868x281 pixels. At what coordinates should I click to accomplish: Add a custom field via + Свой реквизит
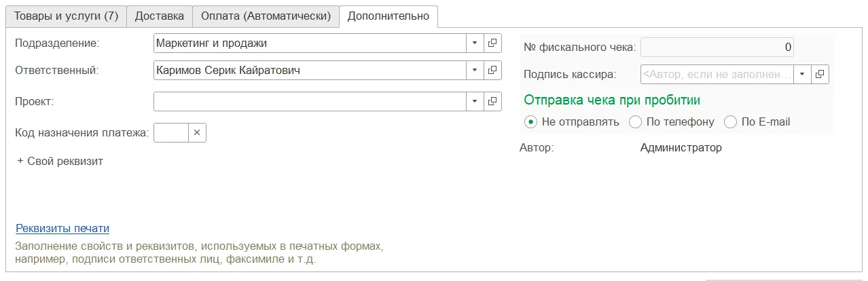(60, 161)
